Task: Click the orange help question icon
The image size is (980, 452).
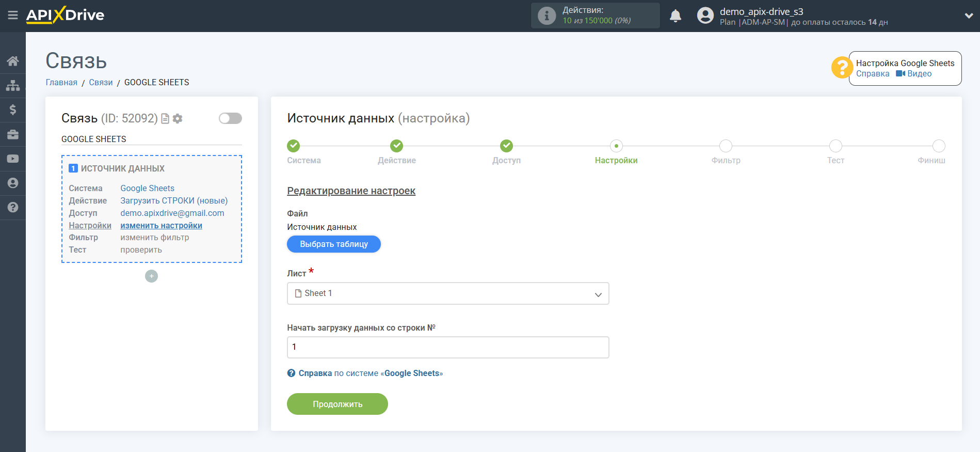Action: [x=842, y=68]
